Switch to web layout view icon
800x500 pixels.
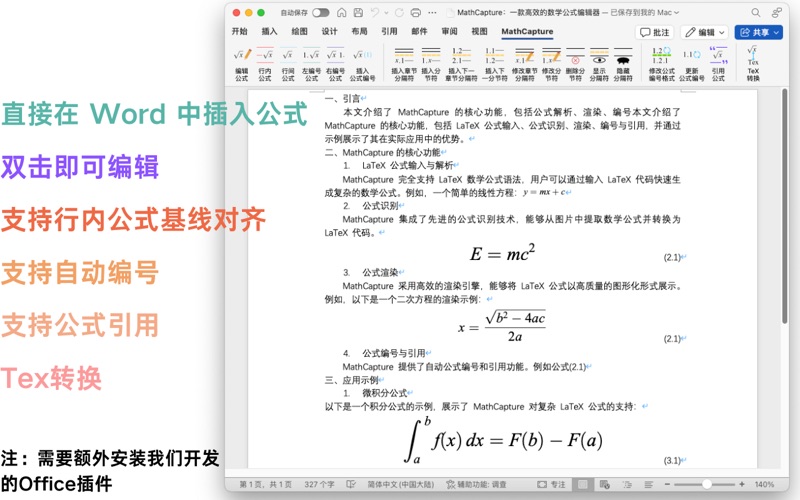[x=605, y=484]
